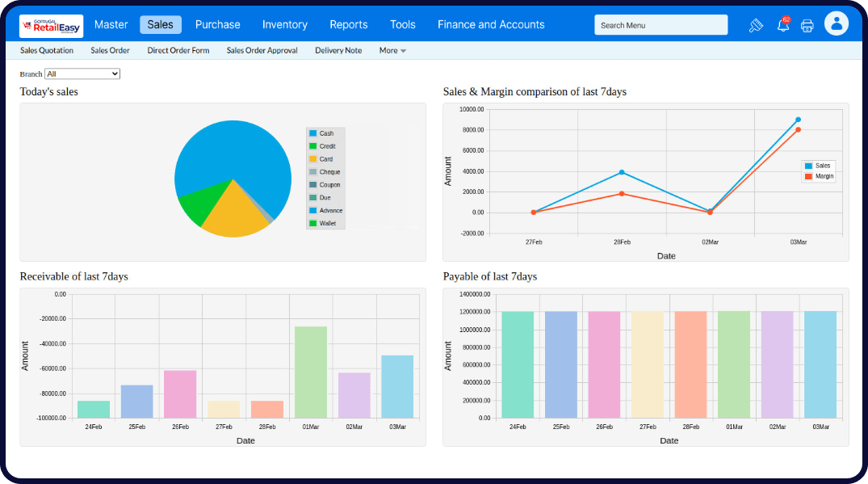868x484 pixels.
Task: Open the Branch dropdown
Action: pos(82,74)
